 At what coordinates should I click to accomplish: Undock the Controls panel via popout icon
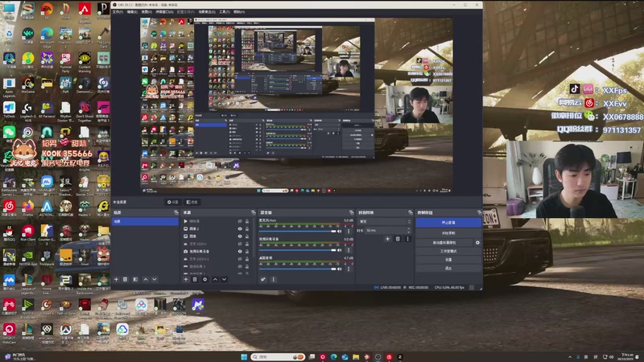[x=479, y=212]
